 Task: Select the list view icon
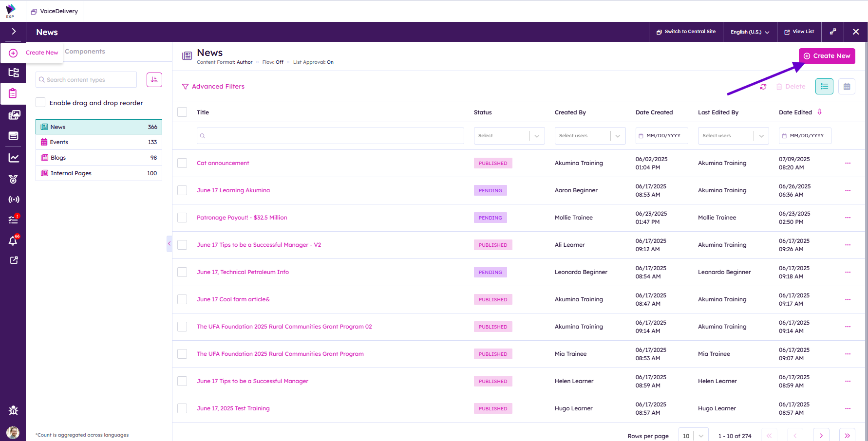824,87
